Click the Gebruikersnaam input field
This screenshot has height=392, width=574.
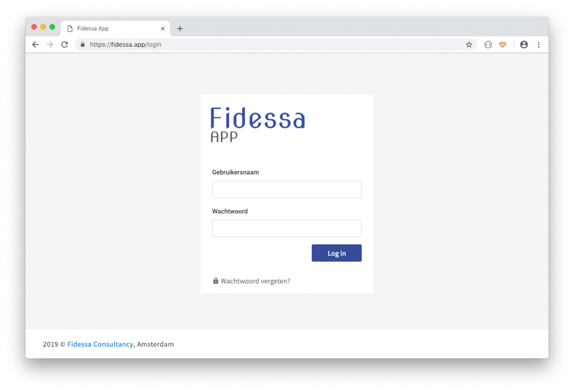point(287,189)
